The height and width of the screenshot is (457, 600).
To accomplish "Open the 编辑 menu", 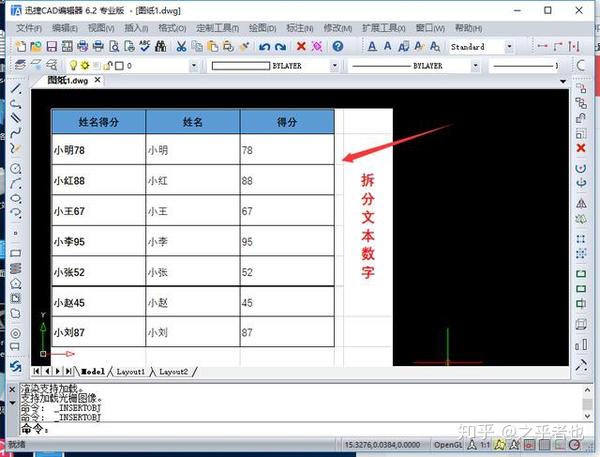I will click(x=65, y=28).
